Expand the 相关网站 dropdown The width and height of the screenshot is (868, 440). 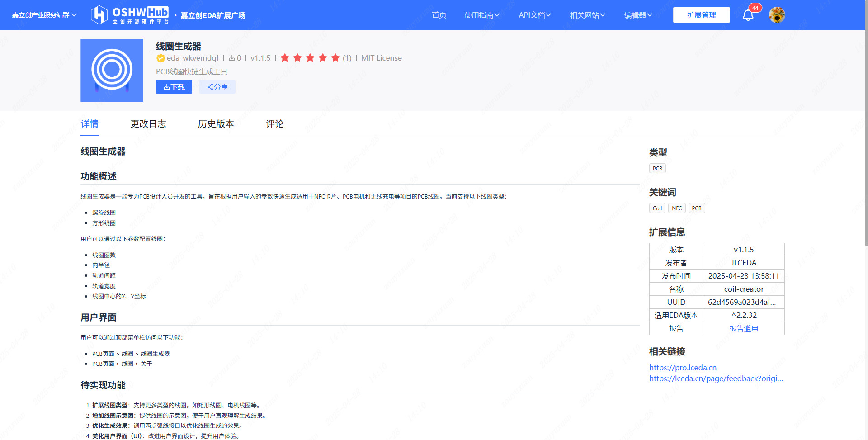click(587, 15)
